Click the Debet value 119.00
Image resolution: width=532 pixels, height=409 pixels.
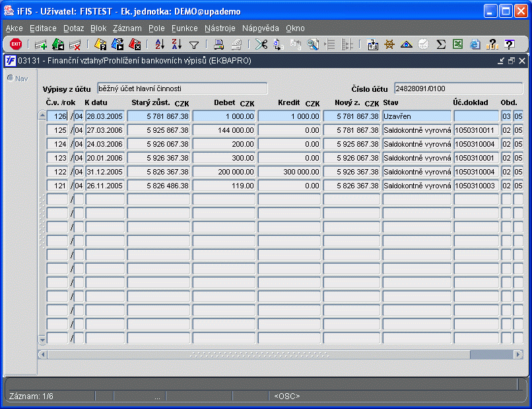pos(224,186)
